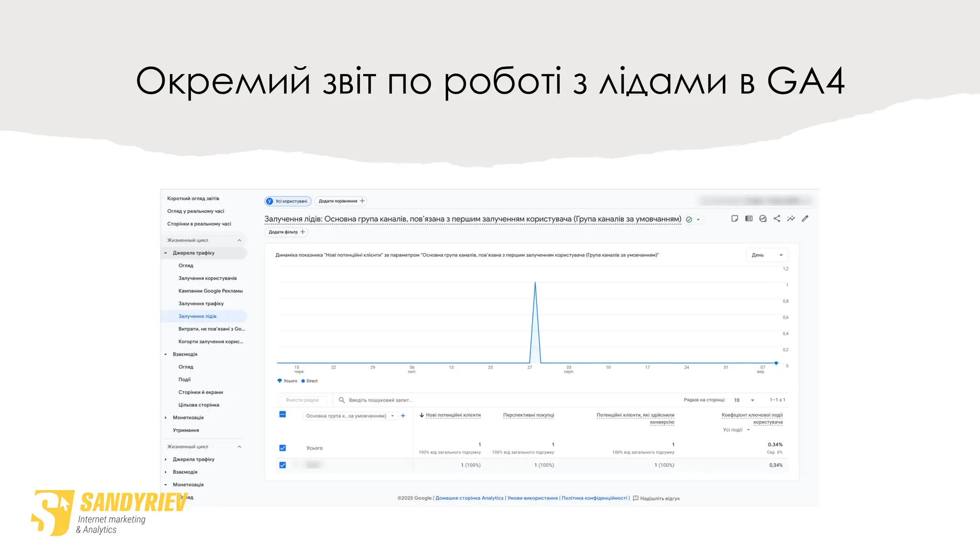Toggle the 'Direct' chart legend item

click(310, 381)
